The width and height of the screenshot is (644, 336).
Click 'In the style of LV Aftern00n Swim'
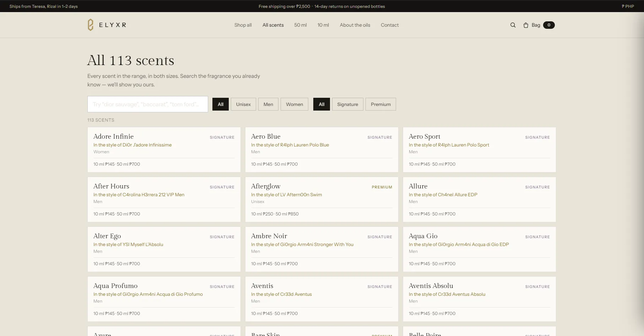(x=286, y=194)
